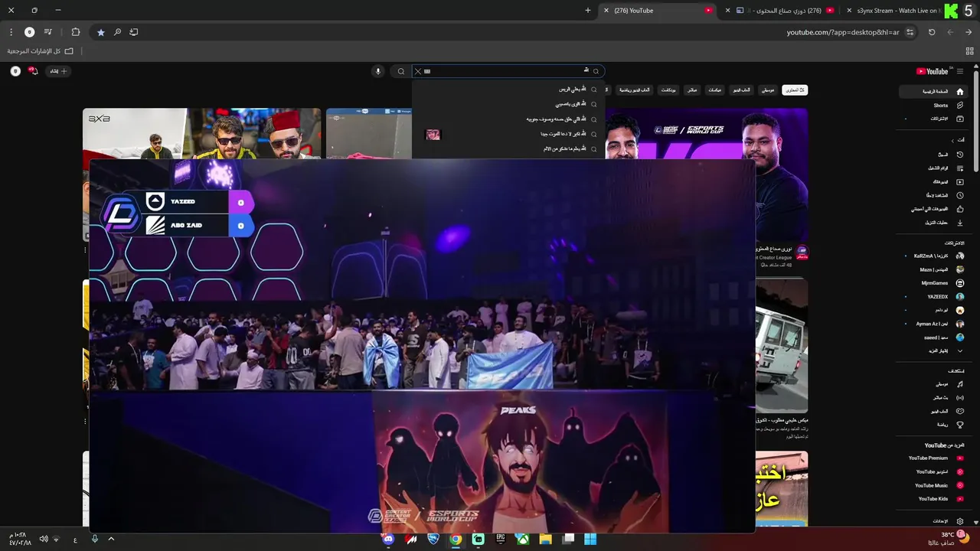This screenshot has width=980, height=551.
Task: Select the Podcasts filter chip
Action: coord(668,90)
